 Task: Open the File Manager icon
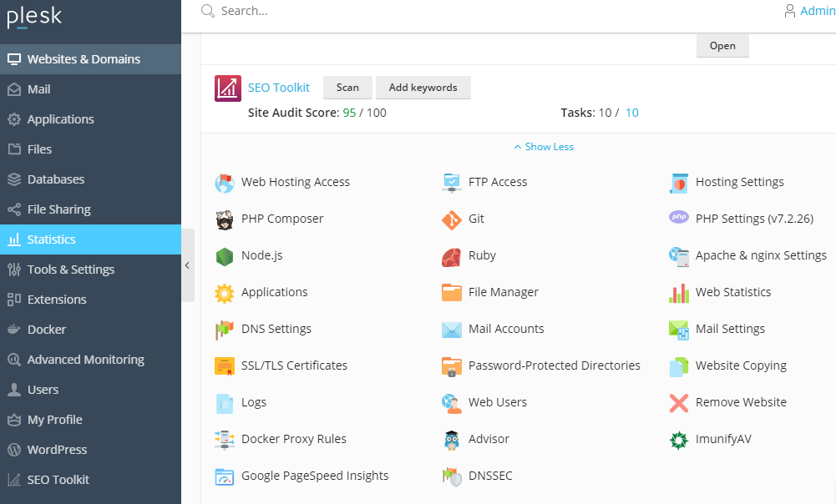[x=451, y=292]
